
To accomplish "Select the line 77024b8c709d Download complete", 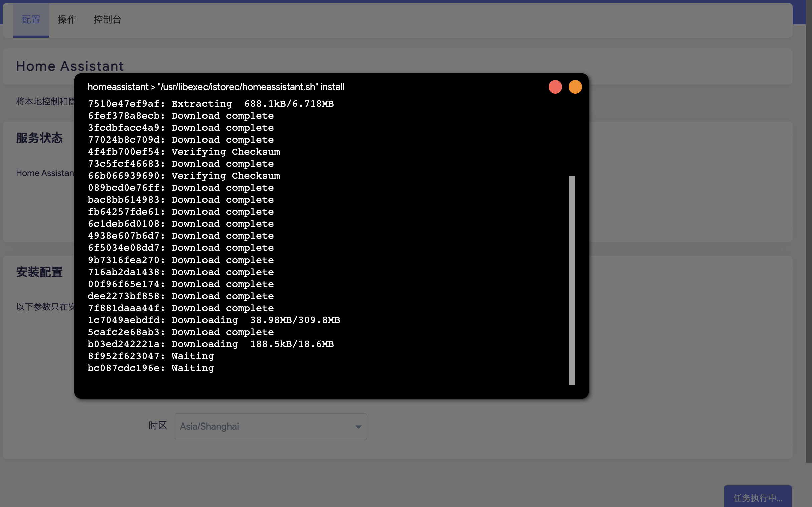I will 180,140.
